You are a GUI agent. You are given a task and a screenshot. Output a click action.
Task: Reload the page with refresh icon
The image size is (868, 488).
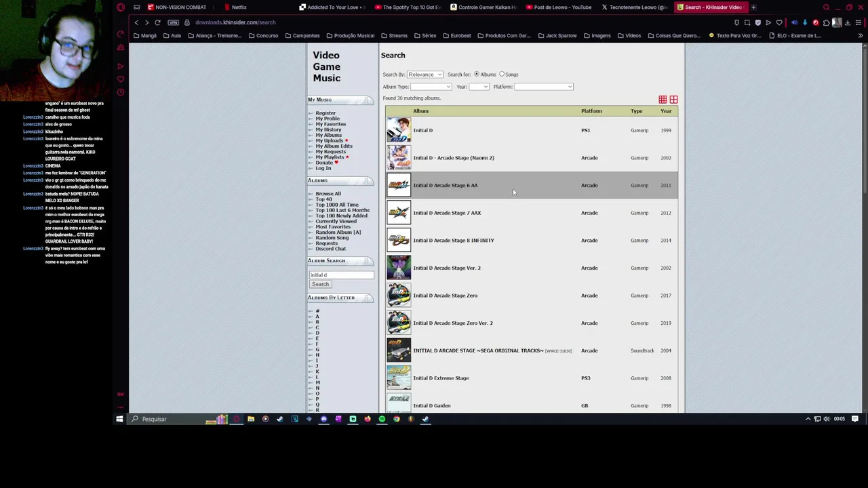click(157, 22)
